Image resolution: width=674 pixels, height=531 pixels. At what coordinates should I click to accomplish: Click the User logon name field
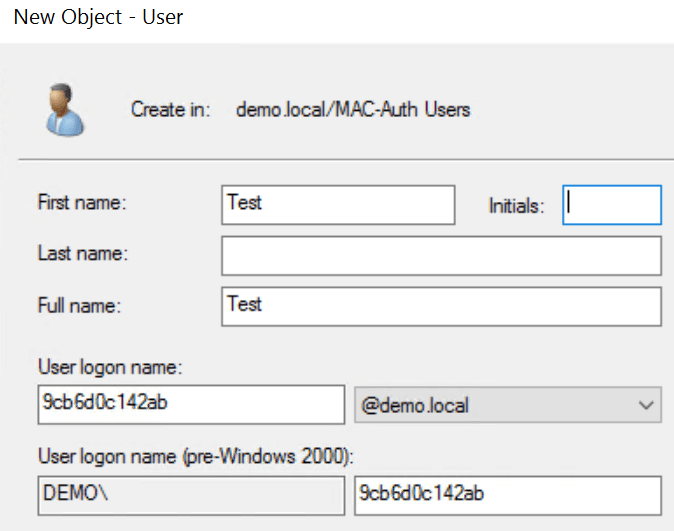pos(191,405)
